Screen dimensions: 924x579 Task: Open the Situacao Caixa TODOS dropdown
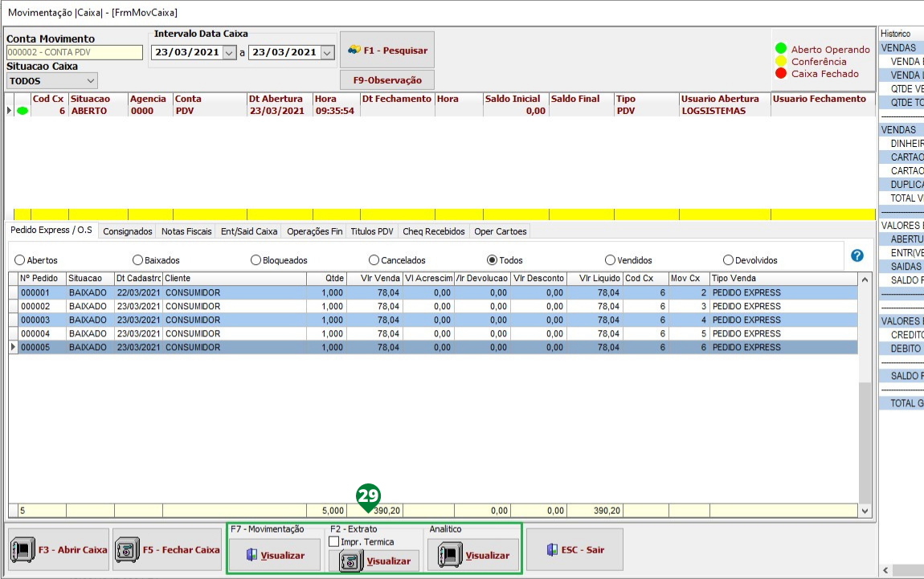[91, 80]
